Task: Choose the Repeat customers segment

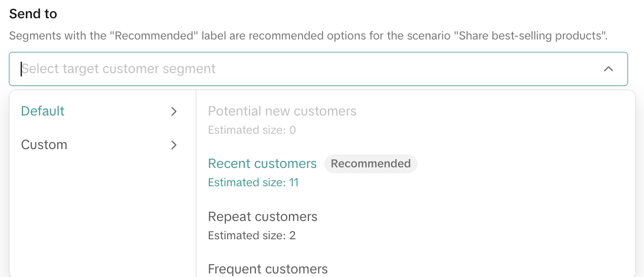Action: 263,217
